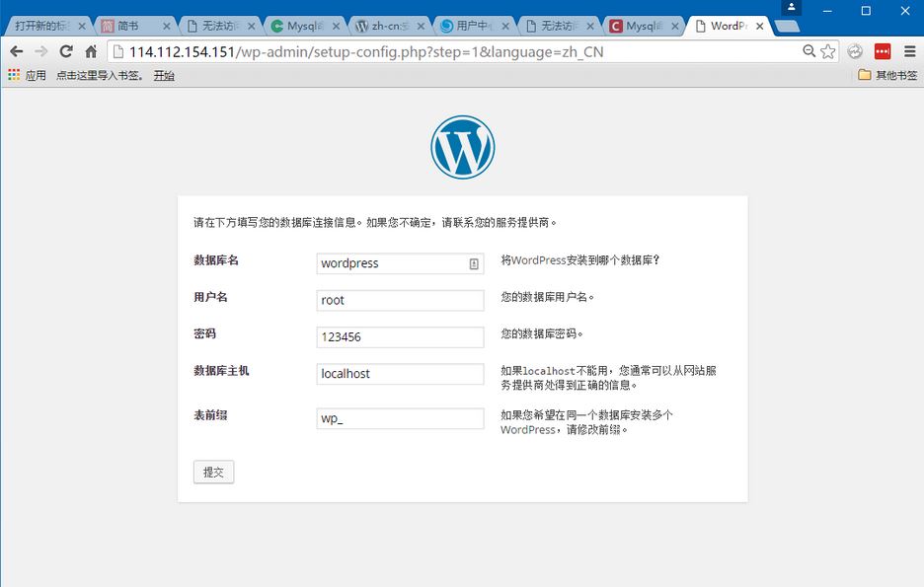The image size is (924, 587).
Task: Click the user profile icon in title bar
Action: pyautogui.click(x=792, y=7)
